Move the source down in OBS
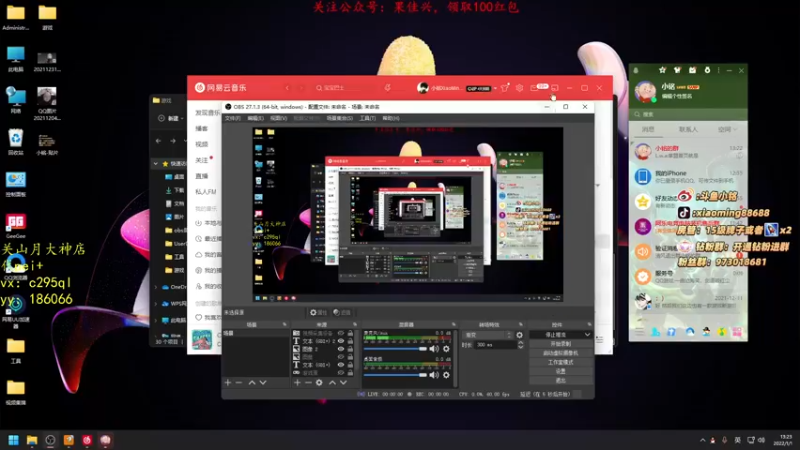The image size is (800, 450). point(343,382)
